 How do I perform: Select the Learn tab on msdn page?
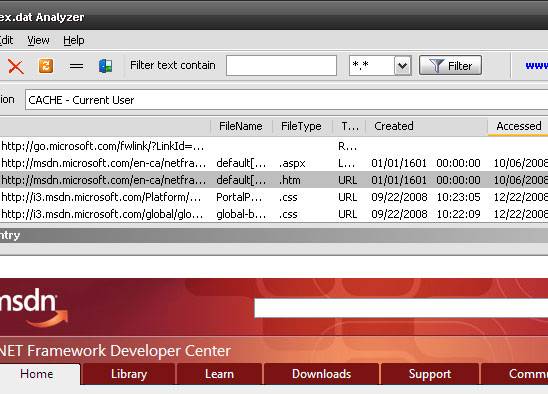coord(219,374)
